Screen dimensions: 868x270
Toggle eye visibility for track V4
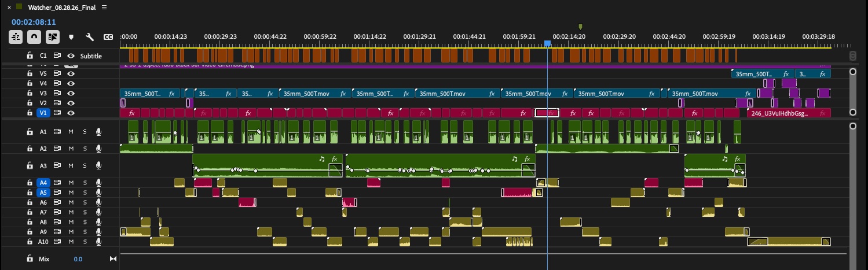tap(71, 83)
